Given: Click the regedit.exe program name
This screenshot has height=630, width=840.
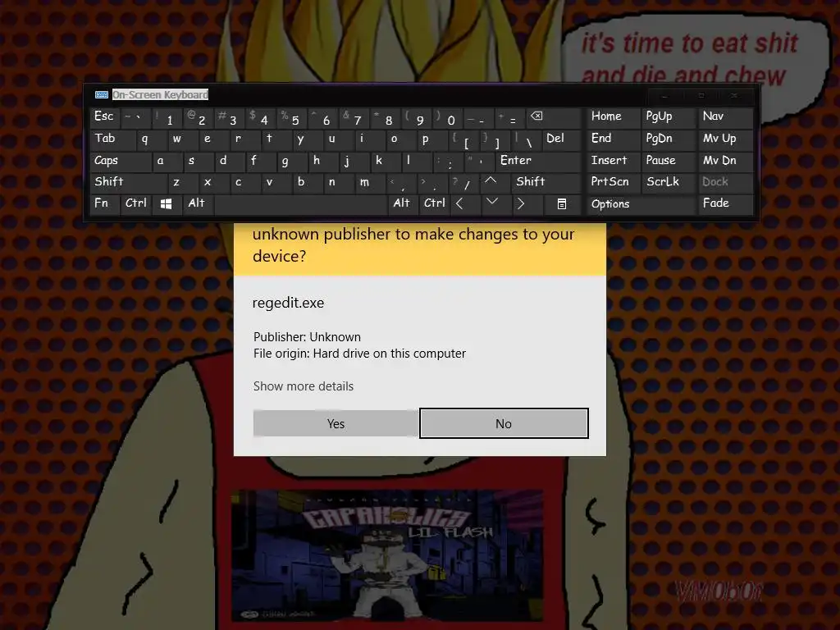Looking at the screenshot, I should tap(288, 303).
